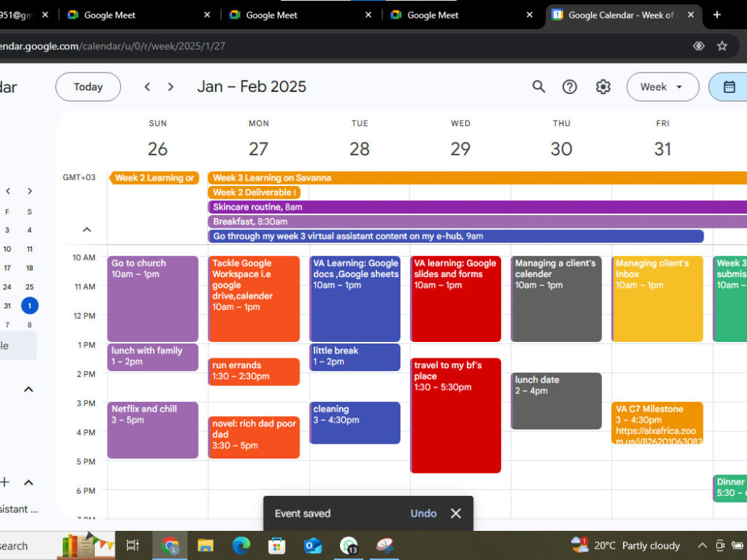The height and width of the screenshot is (560, 747).
Task: Open a new browser tab
Action: coord(716,15)
